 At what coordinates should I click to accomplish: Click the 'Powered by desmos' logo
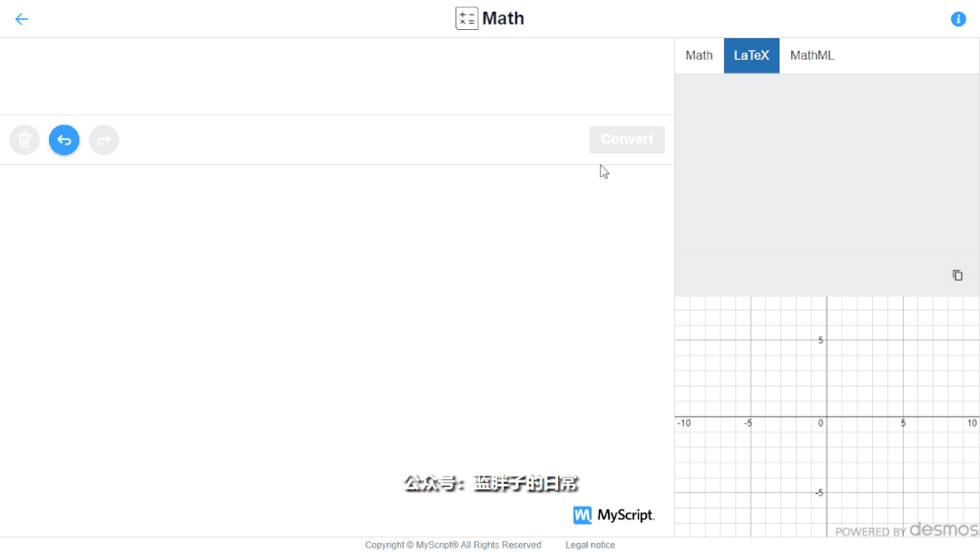[906, 530]
